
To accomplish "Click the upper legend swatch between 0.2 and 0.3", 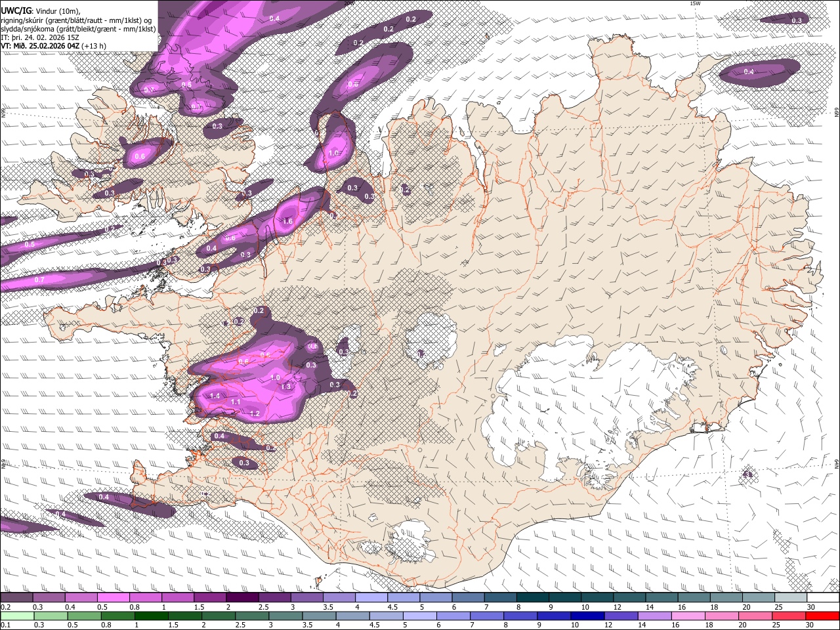I will (x=16, y=597).
